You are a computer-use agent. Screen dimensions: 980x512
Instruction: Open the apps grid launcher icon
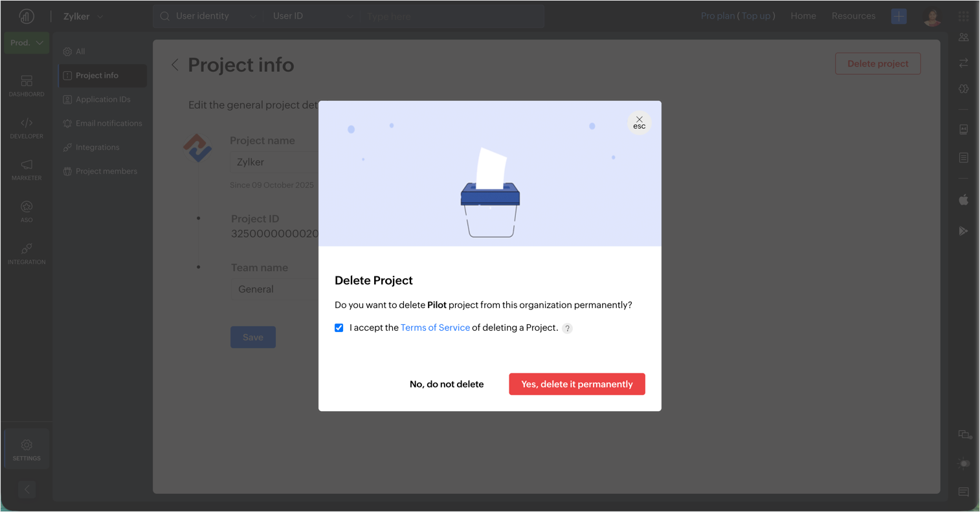[x=963, y=16]
